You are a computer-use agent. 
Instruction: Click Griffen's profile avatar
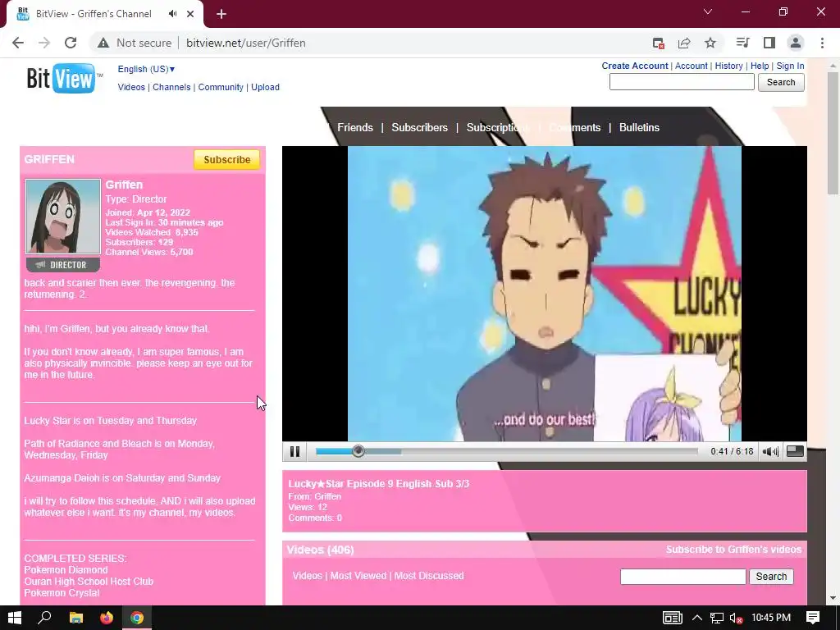tap(62, 216)
